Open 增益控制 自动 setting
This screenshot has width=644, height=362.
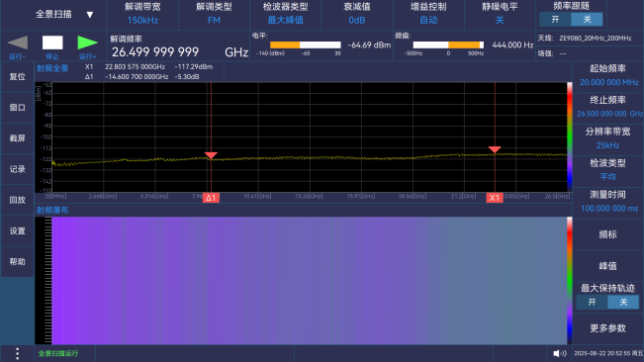(428, 15)
